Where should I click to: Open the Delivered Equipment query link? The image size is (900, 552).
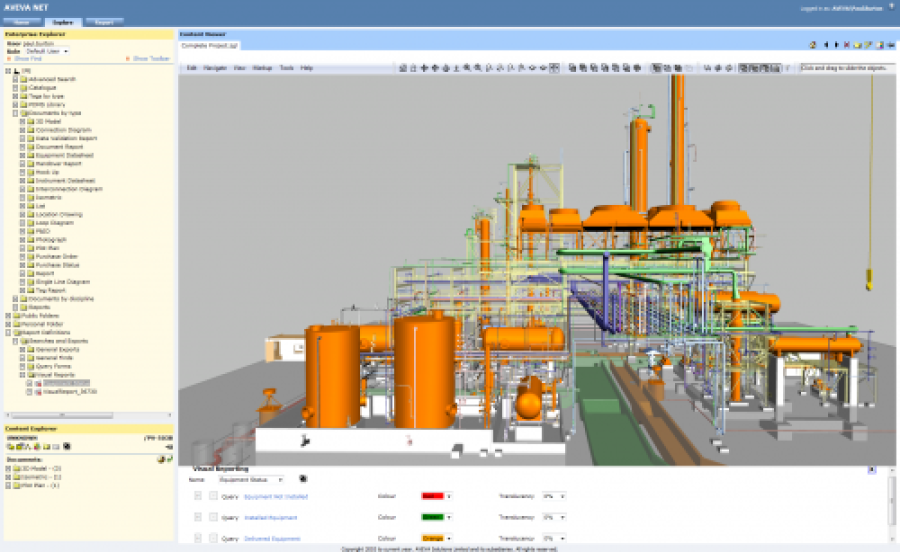coord(272,539)
